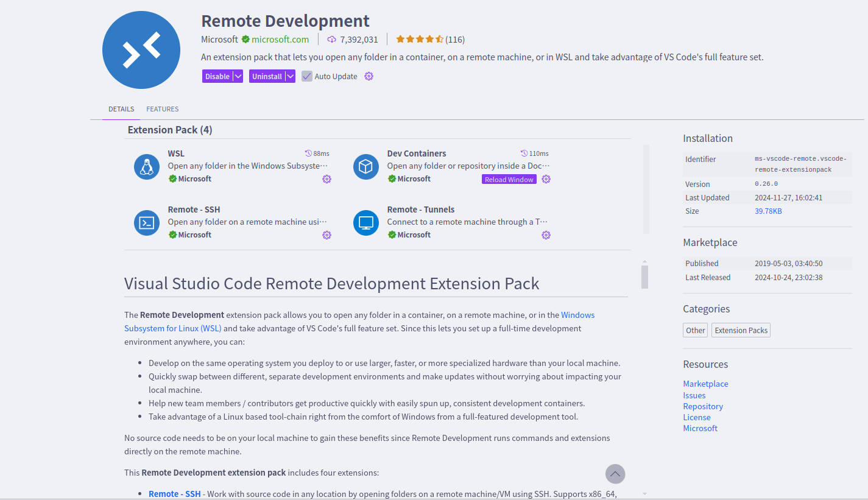The width and height of the screenshot is (868, 500).
Task: Open the Uninstall button dropdown arrow
Action: 291,76
